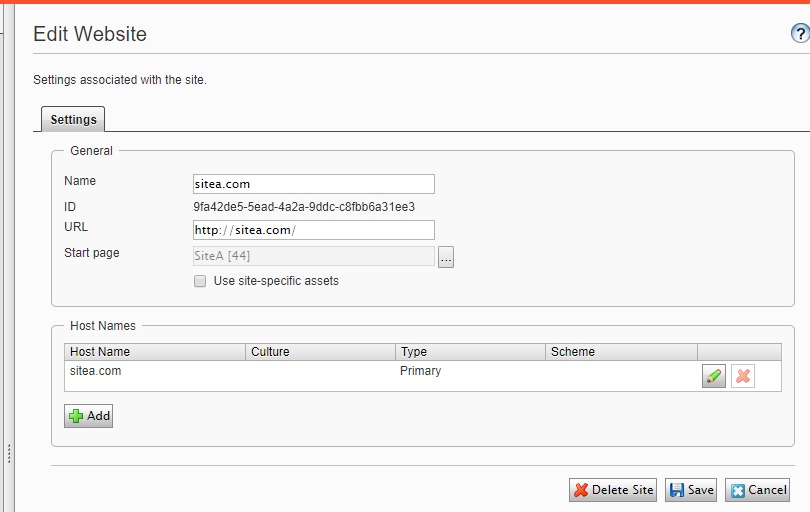
Task: Click the Primary type cell
Action: [420, 371]
